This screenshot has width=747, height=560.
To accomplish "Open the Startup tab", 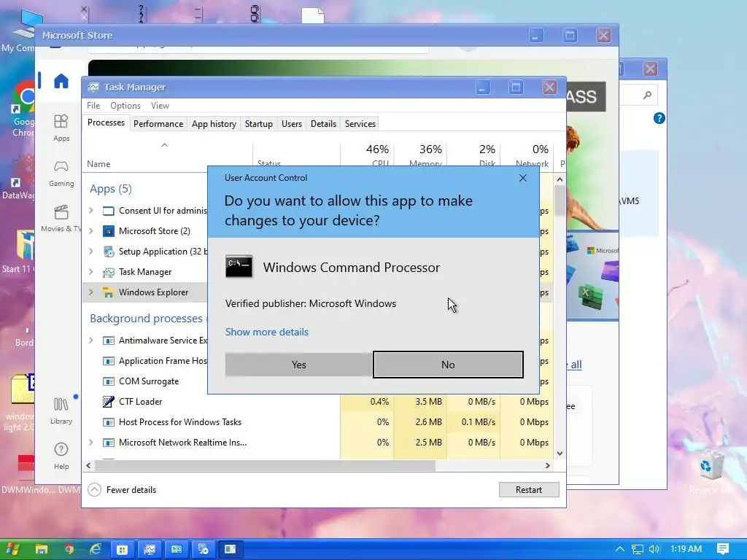I will 259,124.
